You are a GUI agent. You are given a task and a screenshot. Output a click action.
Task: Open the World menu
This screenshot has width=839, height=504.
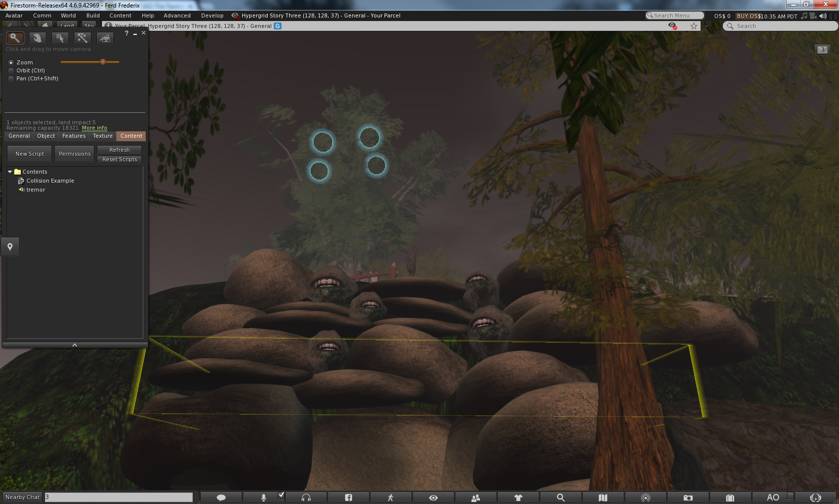coord(68,15)
